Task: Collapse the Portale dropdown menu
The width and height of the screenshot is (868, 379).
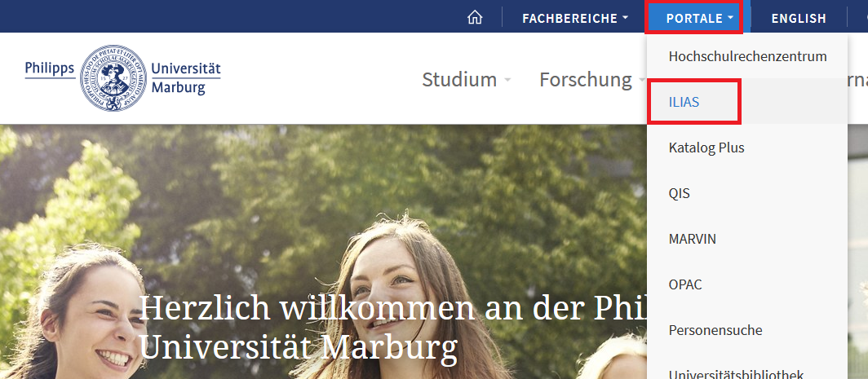Action: tap(700, 18)
